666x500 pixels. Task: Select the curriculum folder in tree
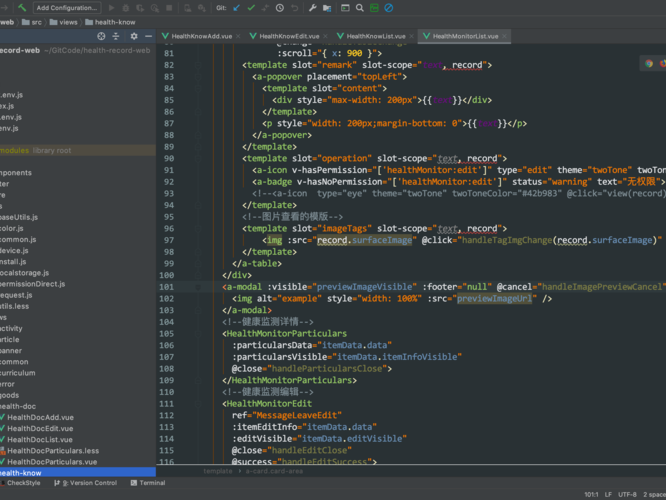17,373
